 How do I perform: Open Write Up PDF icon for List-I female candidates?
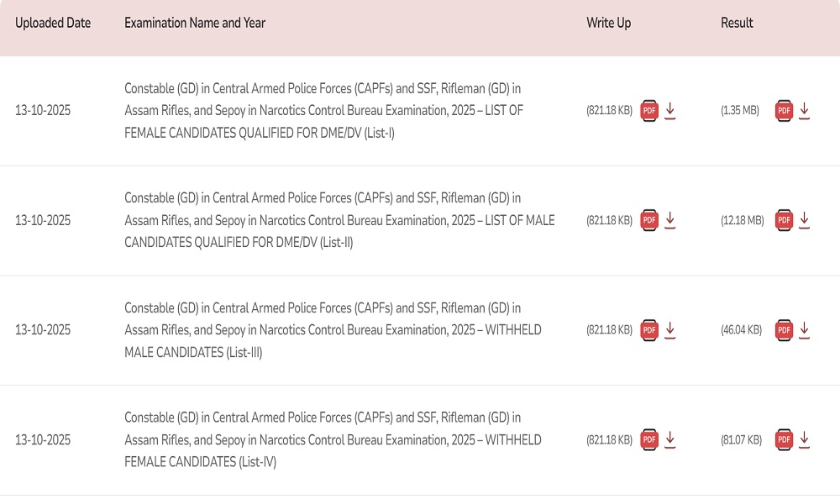coord(649,111)
